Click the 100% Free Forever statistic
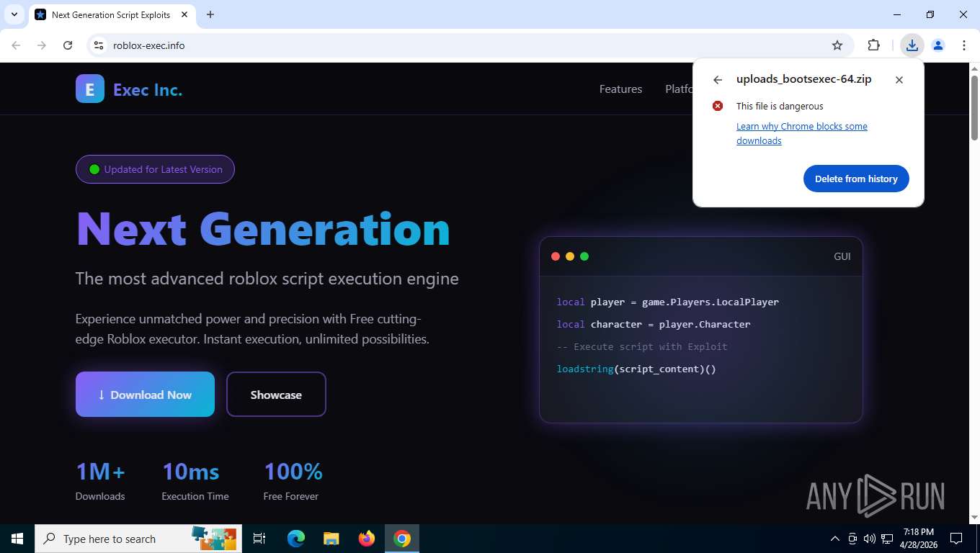This screenshot has width=980, height=553. [293, 480]
